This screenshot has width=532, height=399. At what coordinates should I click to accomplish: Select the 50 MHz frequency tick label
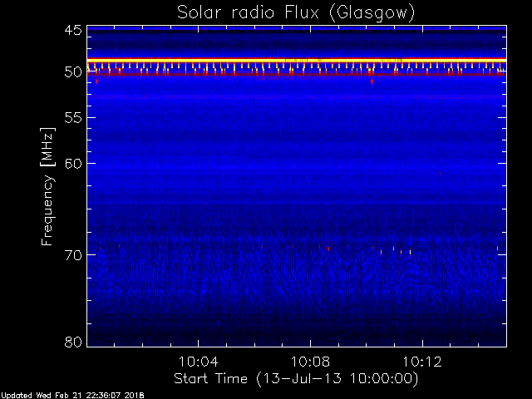71,72
